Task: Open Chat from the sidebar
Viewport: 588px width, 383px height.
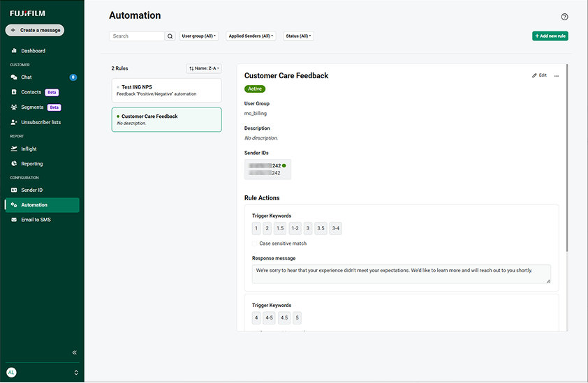Action: (27, 77)
